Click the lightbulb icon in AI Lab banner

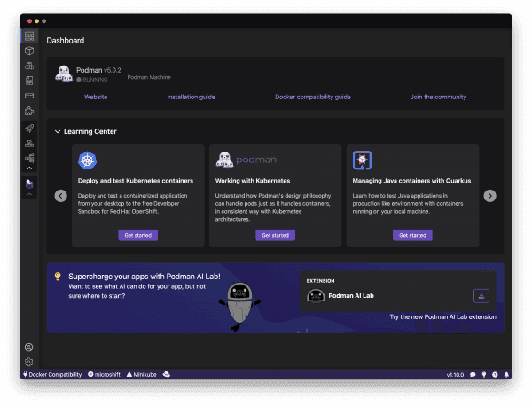point(58,277)
